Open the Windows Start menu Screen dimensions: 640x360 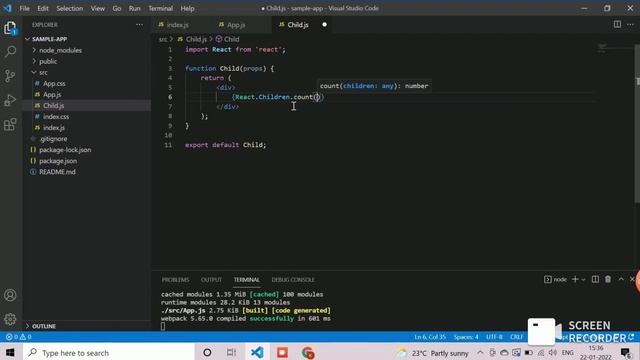pyautogui.click(x=10, y=352)
